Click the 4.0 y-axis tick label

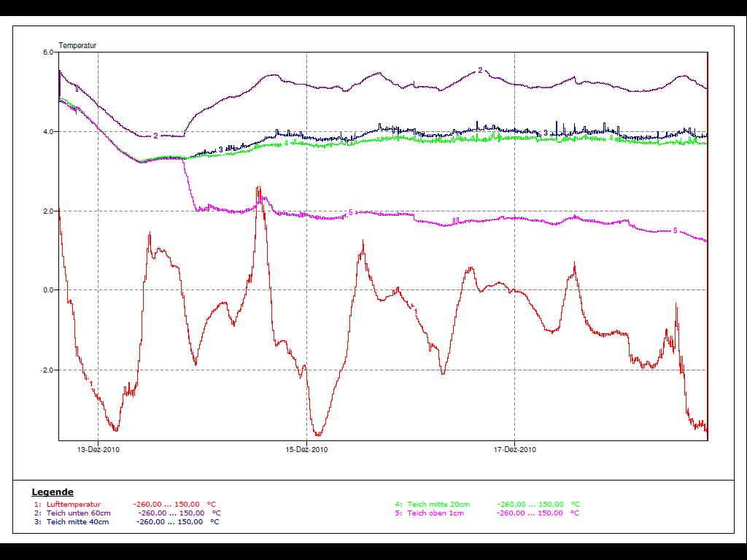[48, 132]
